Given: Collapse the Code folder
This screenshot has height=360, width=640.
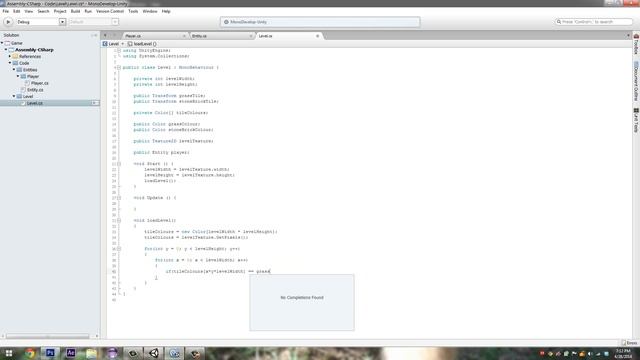Looking at the screenshot, I should tap(10, 63).
